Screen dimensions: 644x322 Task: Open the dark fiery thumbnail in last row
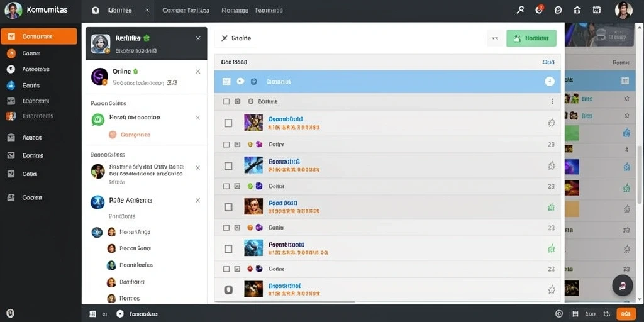[253, 289]
